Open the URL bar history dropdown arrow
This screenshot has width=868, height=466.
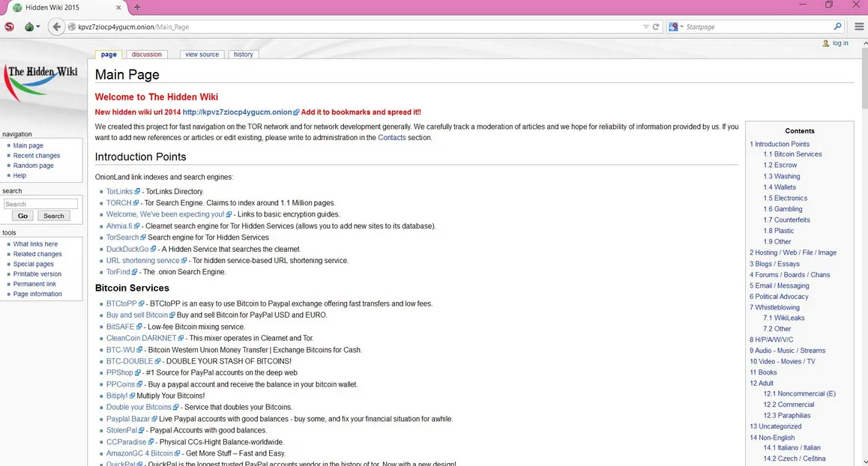click(x=645, y=26)
